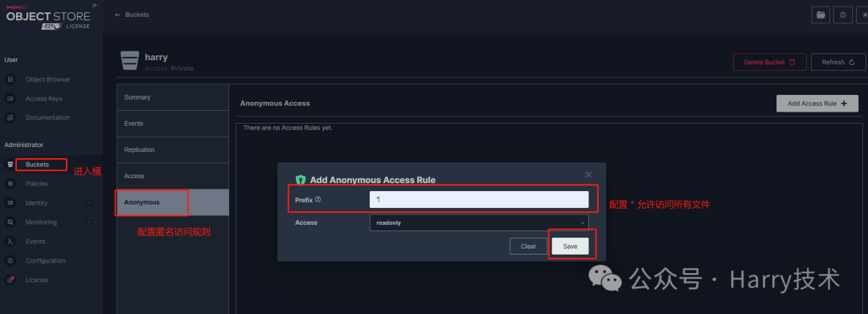Click the 'harry' bucket name text
The image size is (868, 314).
(x=156, y=57)
